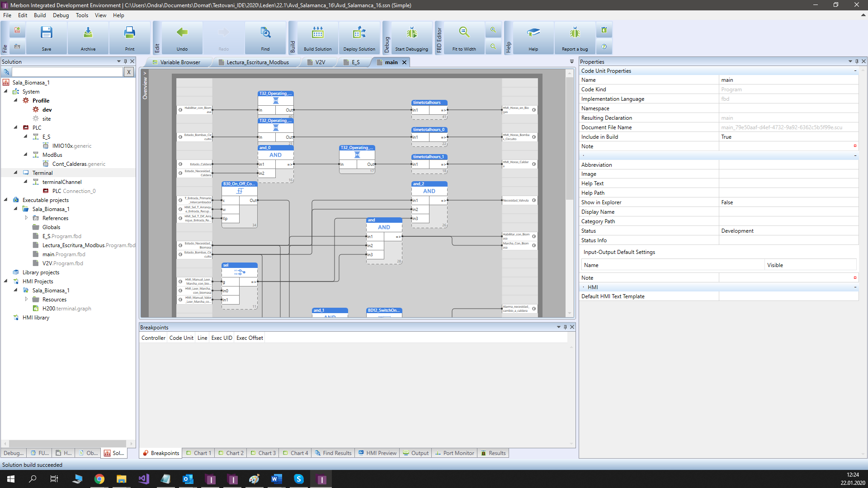
Task: Zoom out using the small minus magnifier
Action: tap(493, 47)
